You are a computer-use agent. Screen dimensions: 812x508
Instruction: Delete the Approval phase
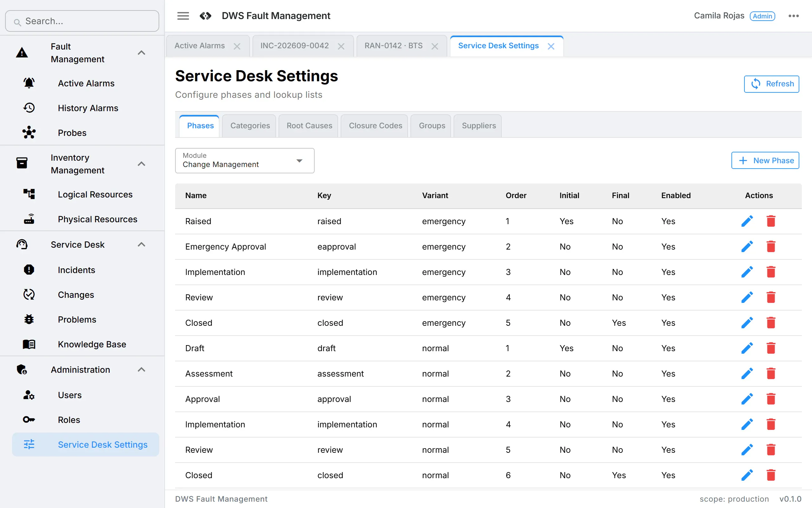[x=771, y=399]
